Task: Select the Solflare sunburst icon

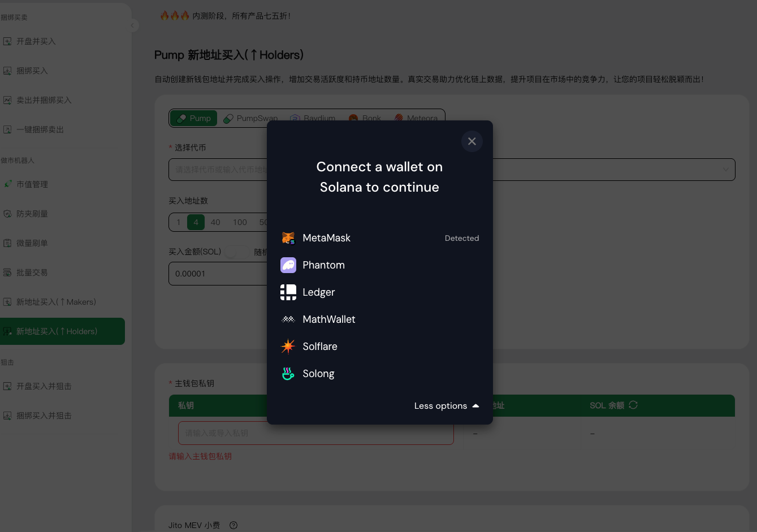Action: (x=288, y=347)
